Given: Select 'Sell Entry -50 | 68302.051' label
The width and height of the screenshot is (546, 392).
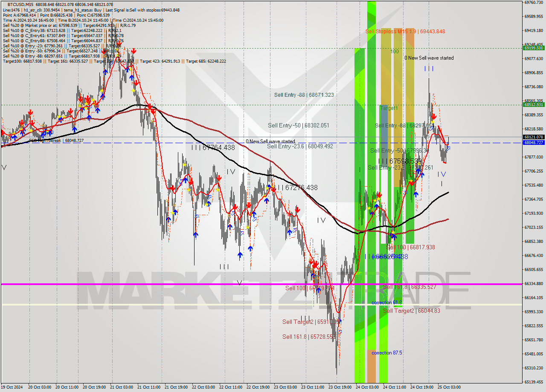Looking at the screenshot, I should [x=298, y=126].
